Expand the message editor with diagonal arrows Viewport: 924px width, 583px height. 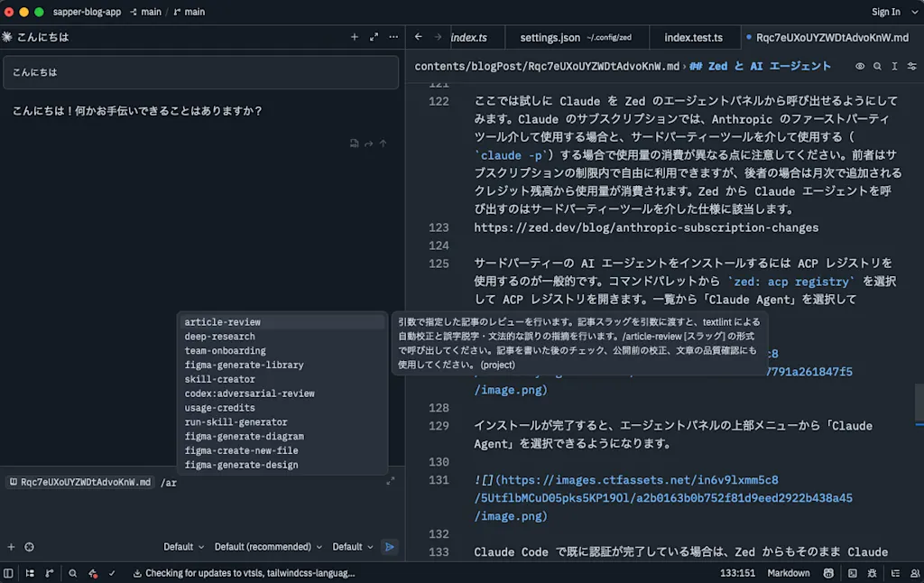pyautogui.click(x=390, y=482)
